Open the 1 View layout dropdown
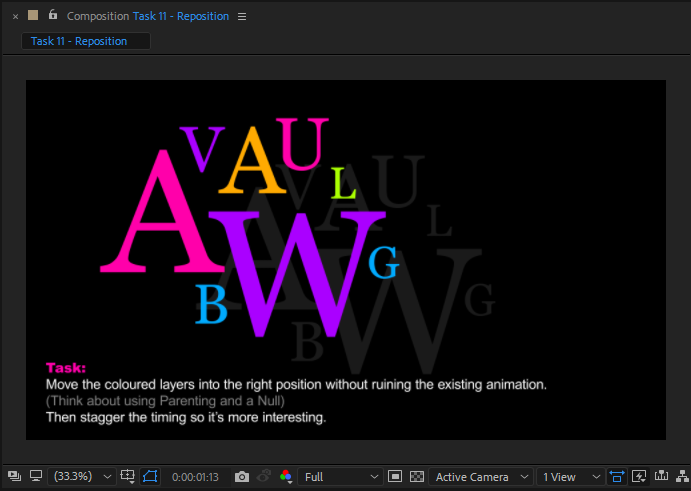This screenshot has height=491, width=691. coord(570,477)
